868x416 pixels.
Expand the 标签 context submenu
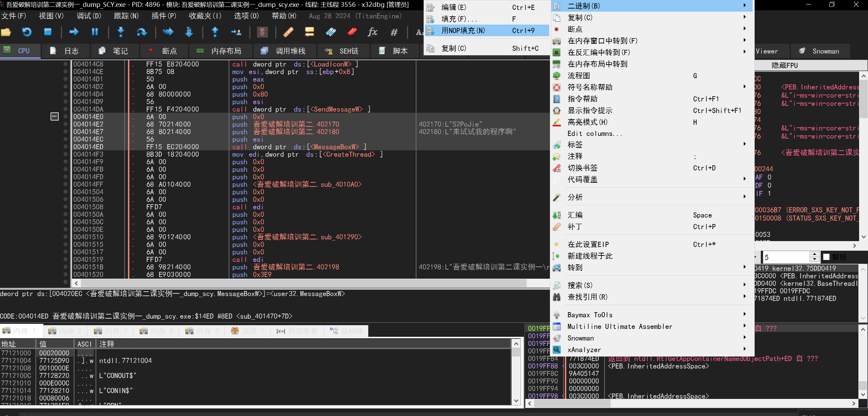click(652, 144)
